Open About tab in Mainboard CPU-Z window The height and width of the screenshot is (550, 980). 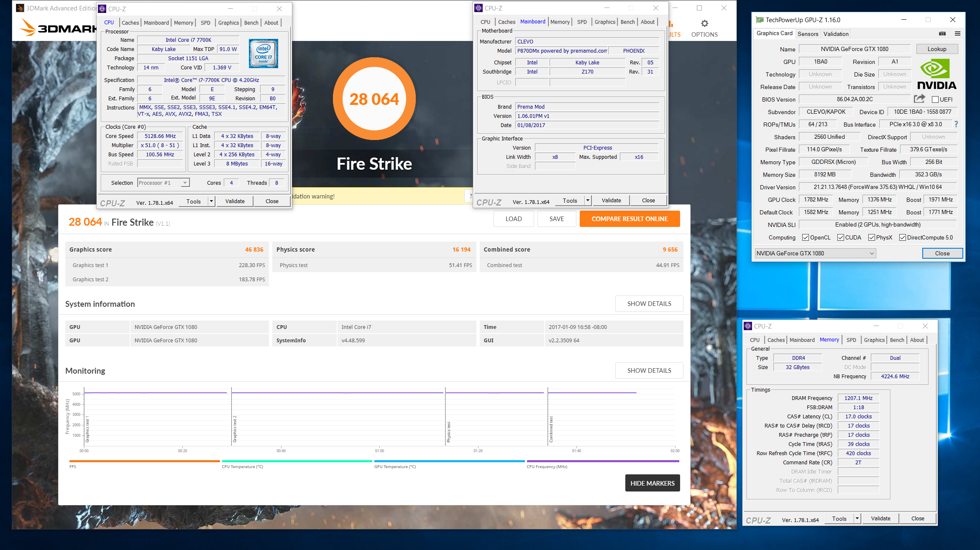(647, 22)
